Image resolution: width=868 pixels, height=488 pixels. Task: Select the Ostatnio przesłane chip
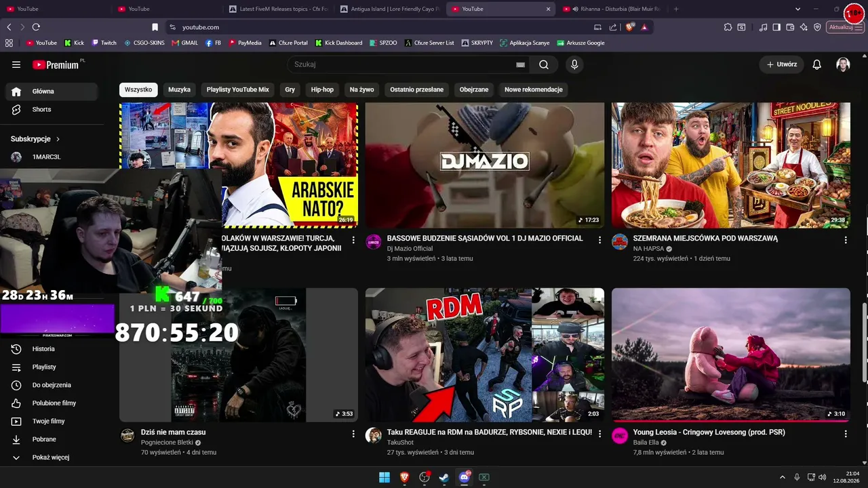click(x=417, y=89)
